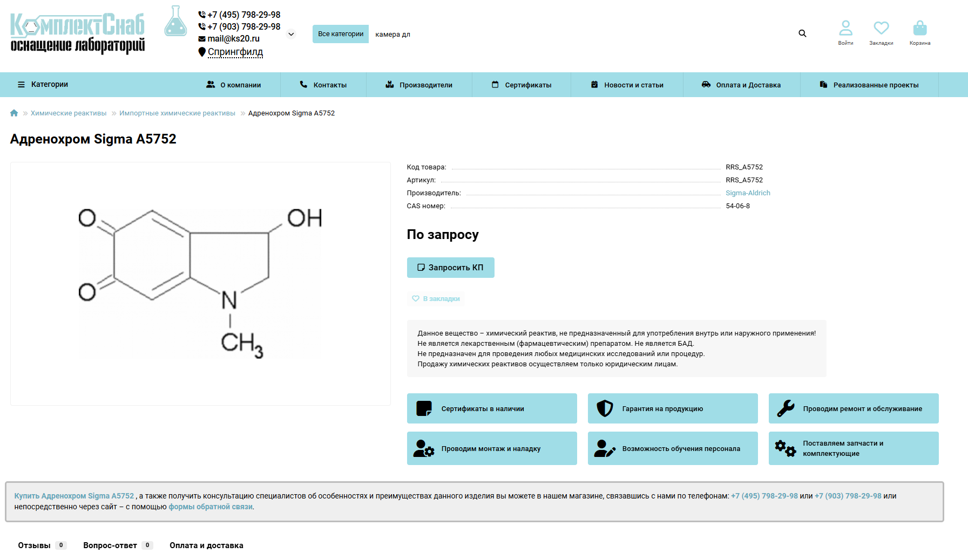Viewport: 968px width, 560px height.
Task: Open the формы обратной связи link
Action: pyautogui.click(x=211, y=507)
